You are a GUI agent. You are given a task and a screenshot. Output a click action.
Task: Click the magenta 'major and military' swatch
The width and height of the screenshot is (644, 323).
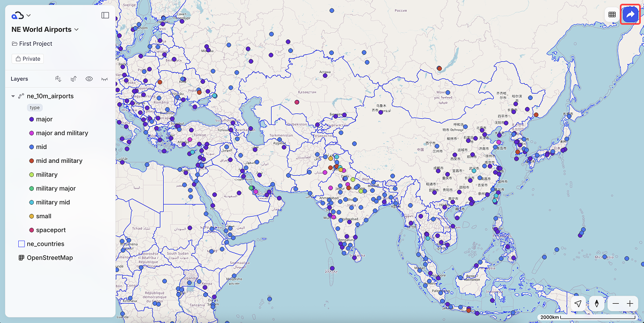[x=32, y=133]
